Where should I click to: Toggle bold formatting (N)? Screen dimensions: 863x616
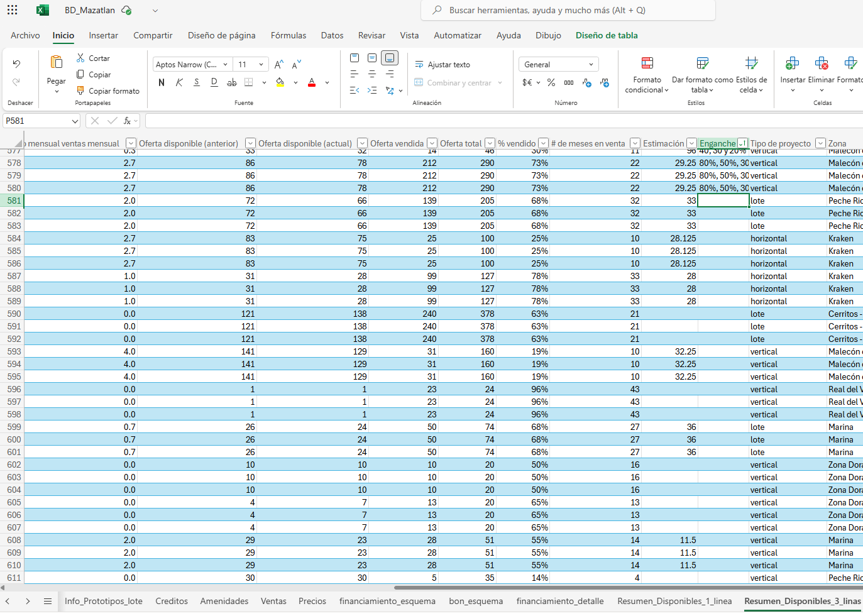(162, 82)
